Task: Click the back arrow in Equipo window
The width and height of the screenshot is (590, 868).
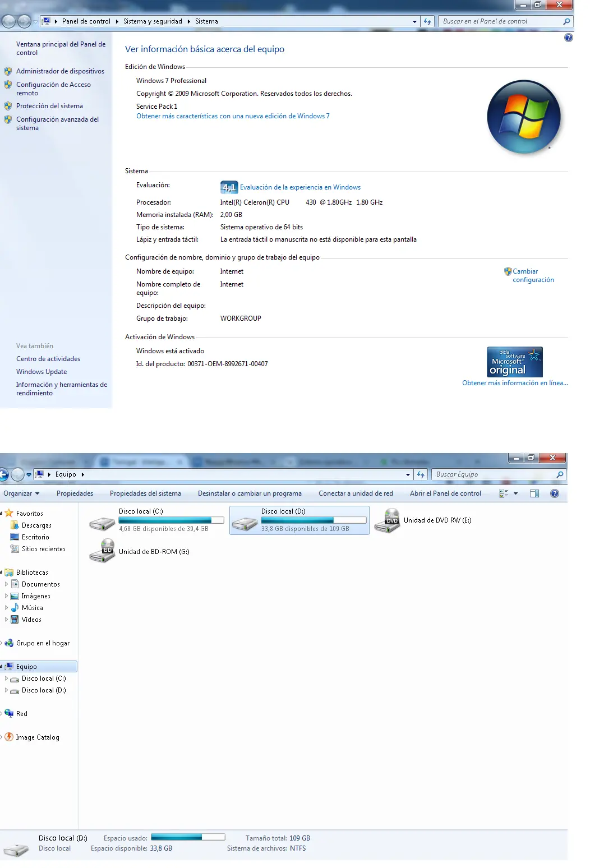Action: coord(3,474)
